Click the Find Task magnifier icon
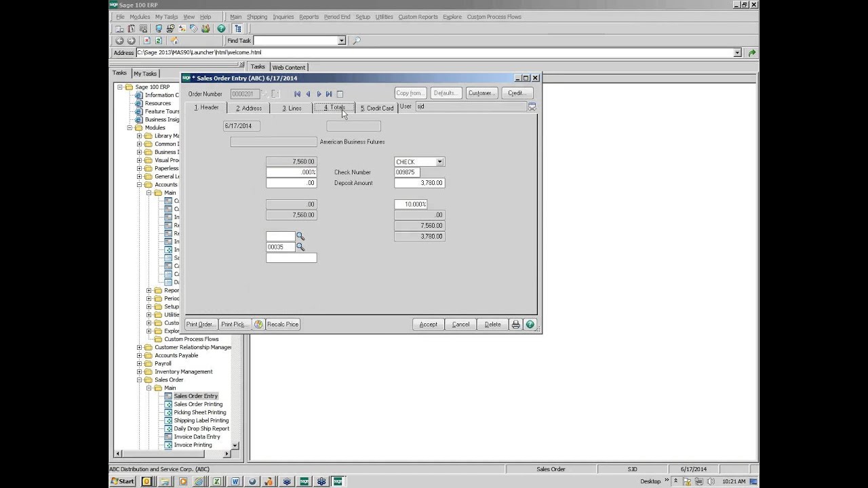The width and height of the screenshot is (868, 488). (357, 41)
